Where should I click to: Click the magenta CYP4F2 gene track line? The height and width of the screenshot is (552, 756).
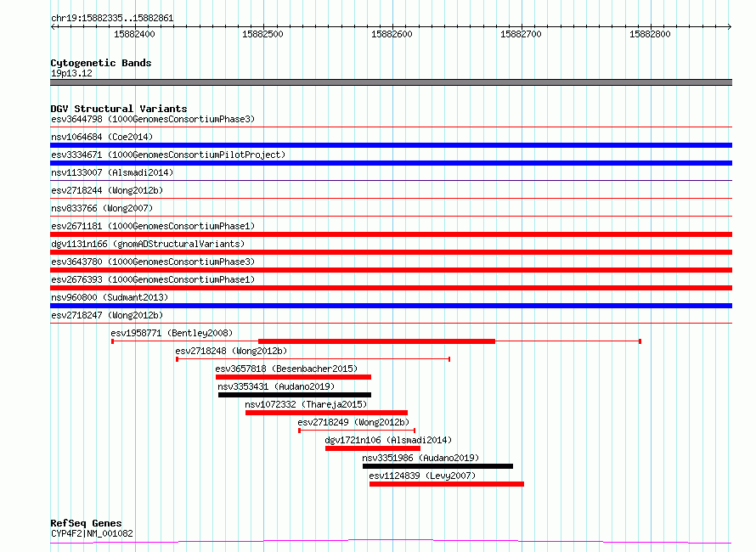[x=391, y=542]
